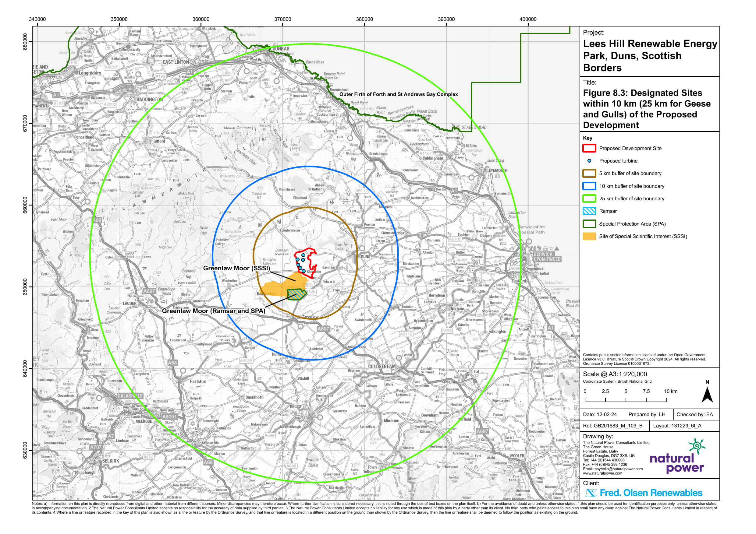Click the orange SSSI legend swatch

pos(589,236)
